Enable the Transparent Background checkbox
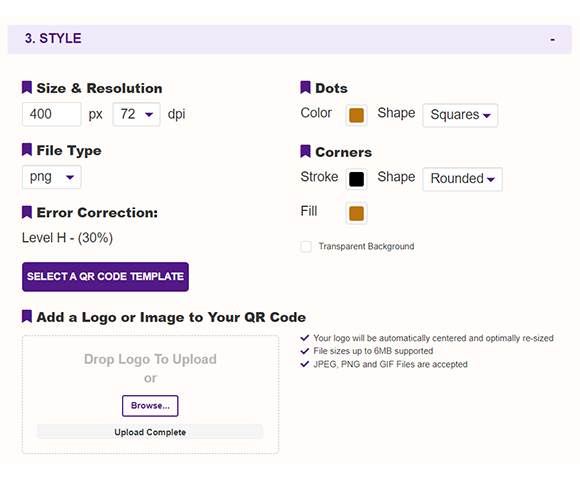The width and height of the screenshot is (580, 480). [x=306, y=247]
